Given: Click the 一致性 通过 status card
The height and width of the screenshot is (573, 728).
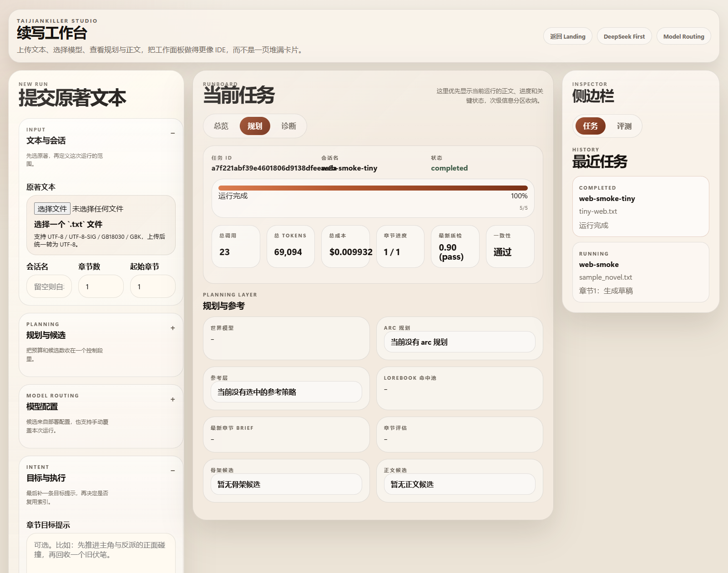Looking at the screenshot, I should (510, 247).
